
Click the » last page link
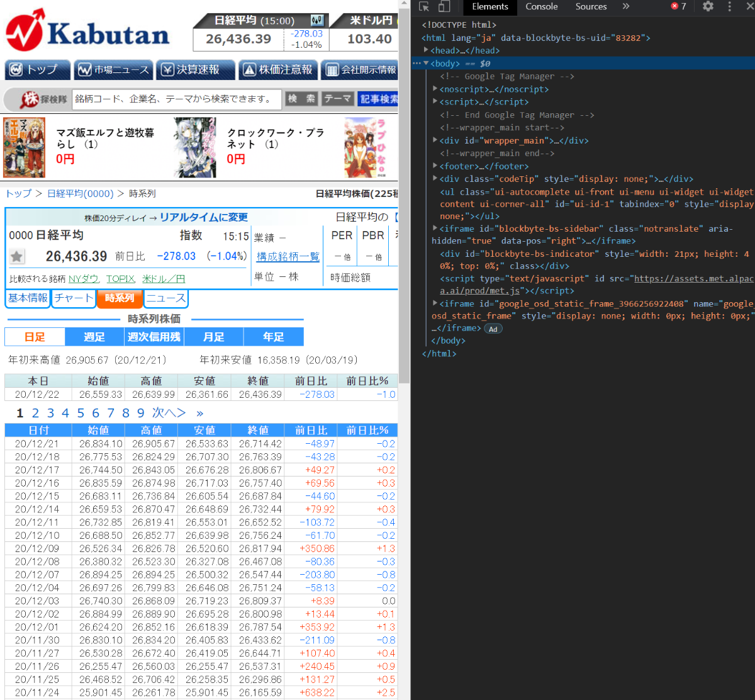pos(199,413)
